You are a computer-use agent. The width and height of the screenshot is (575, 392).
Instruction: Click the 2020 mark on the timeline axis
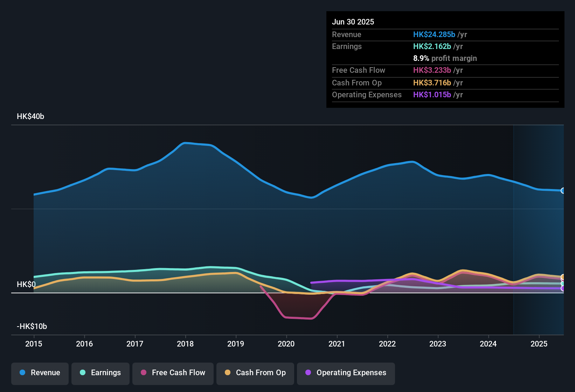(286, 344)
